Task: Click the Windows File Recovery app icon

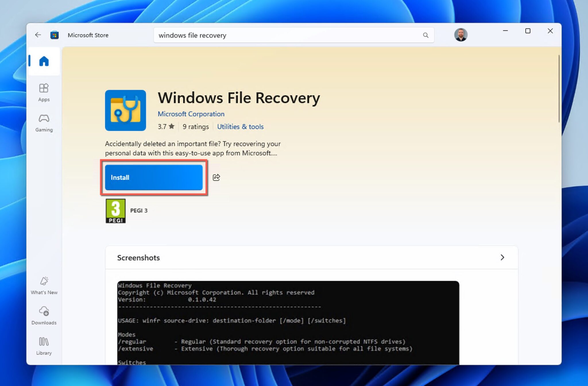Action: 125,111
